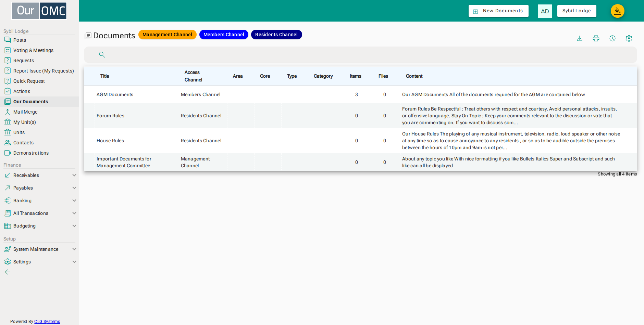Click the yellow paint bucket theme icon
Screen dimensions: 644x325
tap(618, 11)
